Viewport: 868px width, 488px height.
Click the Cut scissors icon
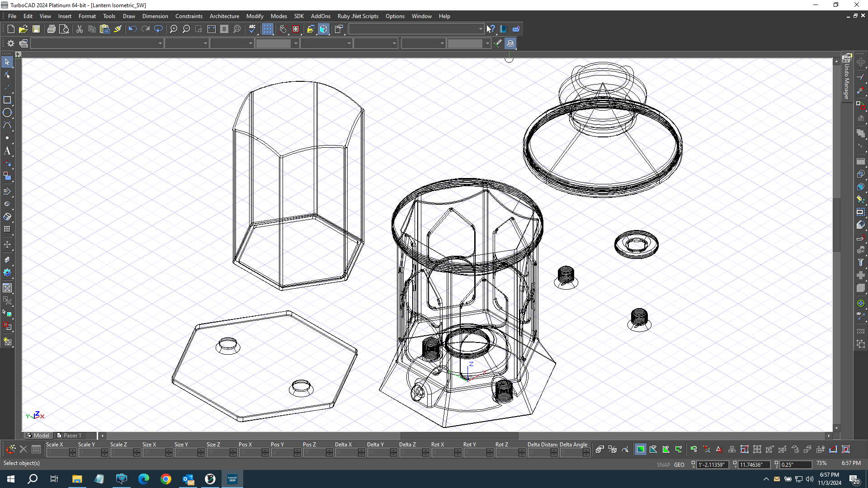point(80,29)
